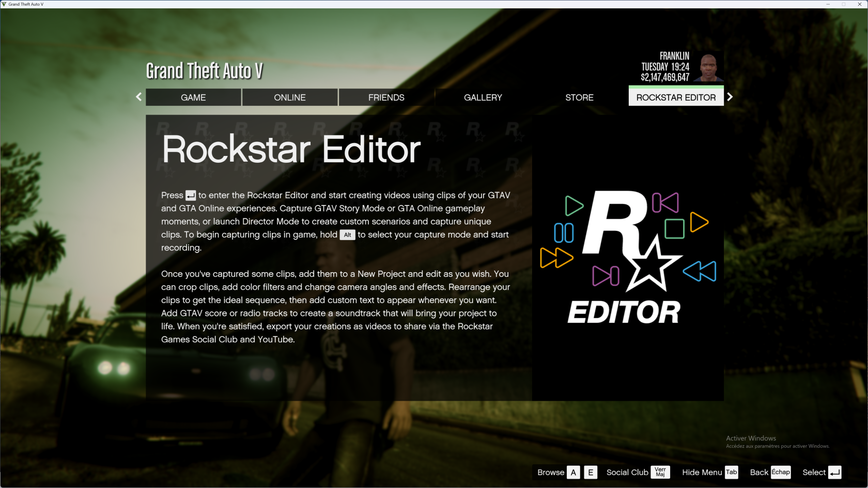Select the ROCKSTAR EDITOR tab
Viewport: 868px width, 488px height.
pyautogui.click(x=676, y=98)
